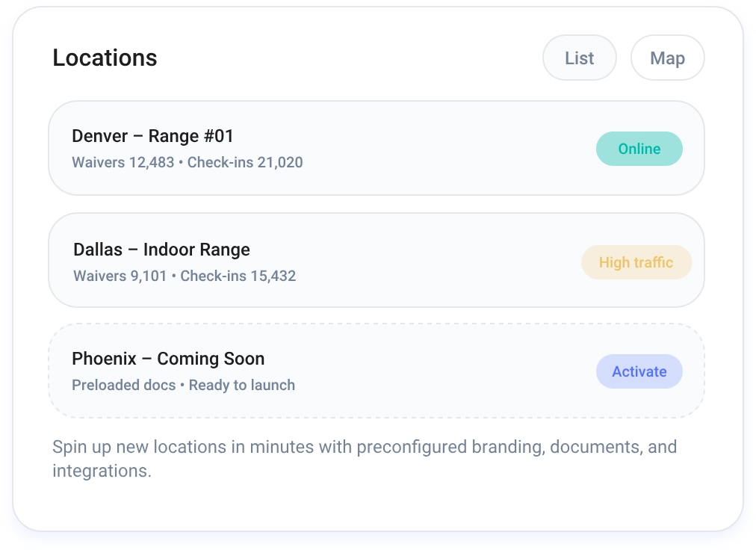Image resolution: width=756 pixels, height=550 pixels.
Task: Select Denver's Waivers 12,483 stat
Action: [123, 162]
